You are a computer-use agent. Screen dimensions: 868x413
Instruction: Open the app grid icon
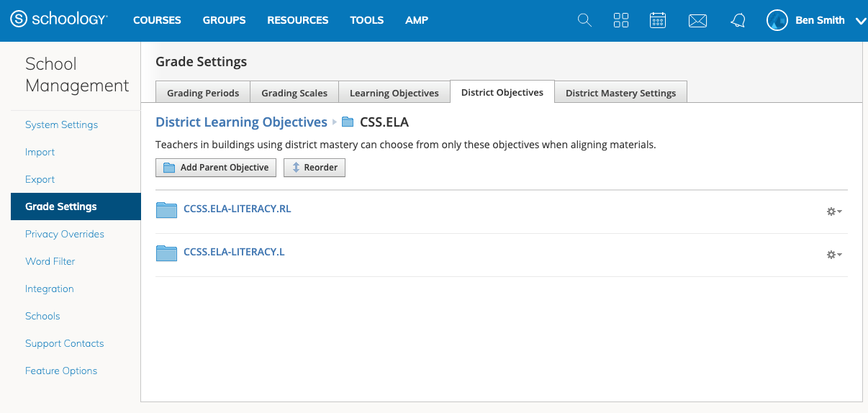pos(621,20)
